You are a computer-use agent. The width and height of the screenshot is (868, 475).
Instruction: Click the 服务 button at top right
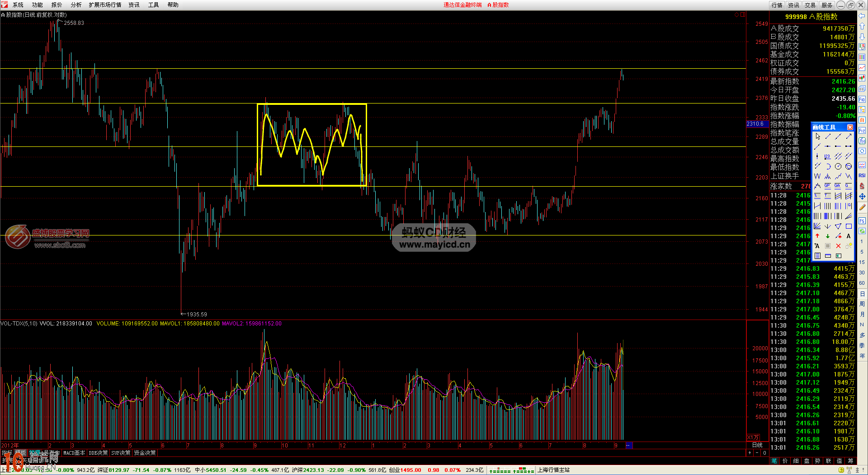pyautogui.click(x=827, y=5)
